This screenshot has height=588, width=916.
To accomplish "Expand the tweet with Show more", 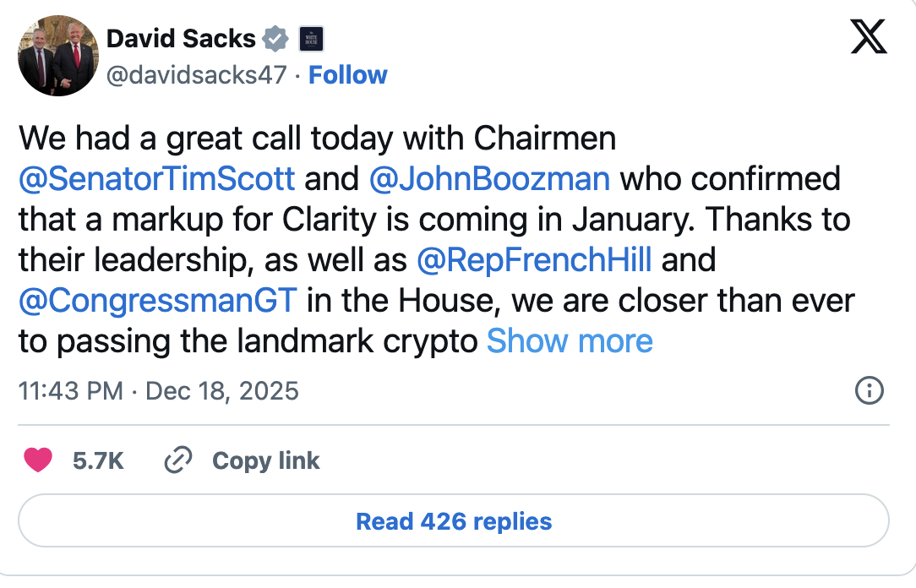I will [570, 341].
